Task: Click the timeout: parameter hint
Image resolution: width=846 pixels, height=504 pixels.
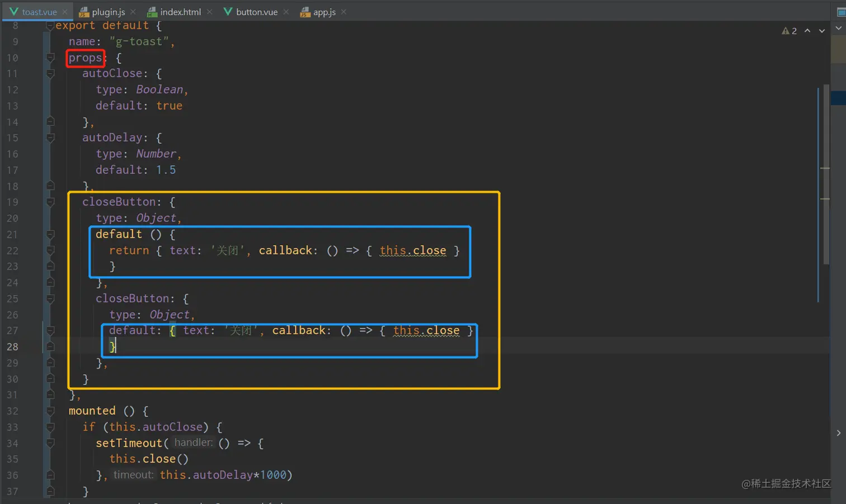Action: coord(133,475)
